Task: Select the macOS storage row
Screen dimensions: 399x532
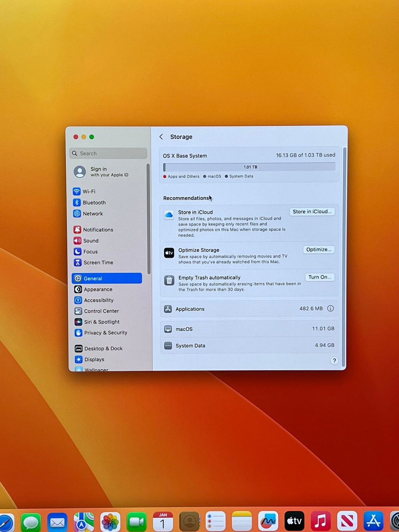Action: 249,329
